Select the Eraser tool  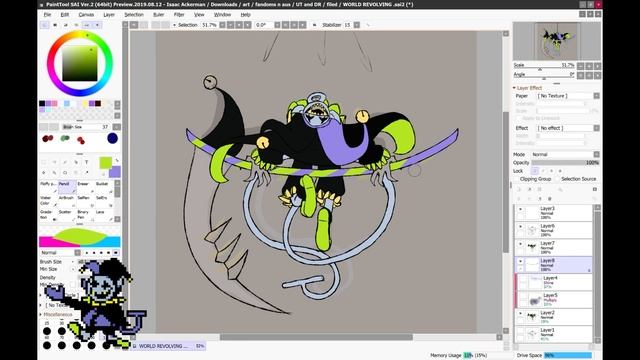[86, 187]
